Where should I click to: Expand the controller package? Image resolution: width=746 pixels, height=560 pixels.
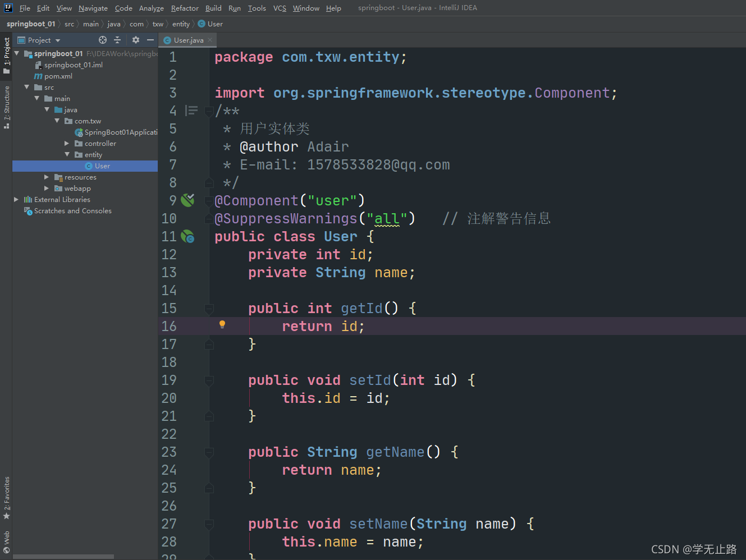tap(67, 144)
